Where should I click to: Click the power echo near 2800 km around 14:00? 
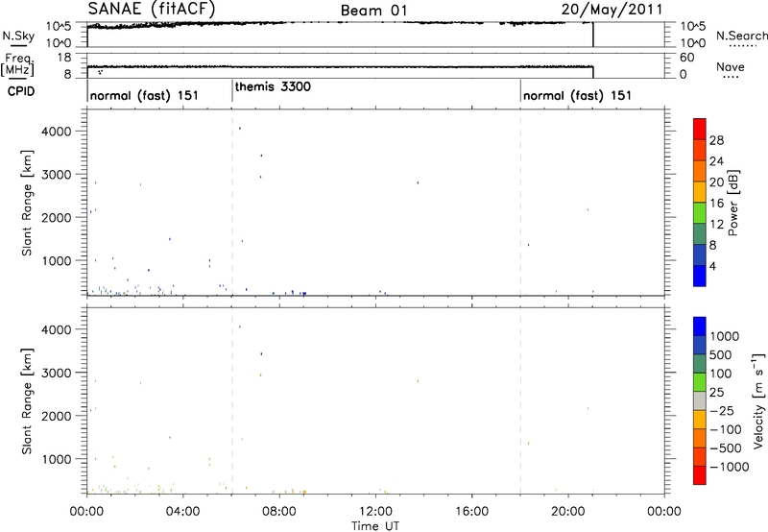418,182
